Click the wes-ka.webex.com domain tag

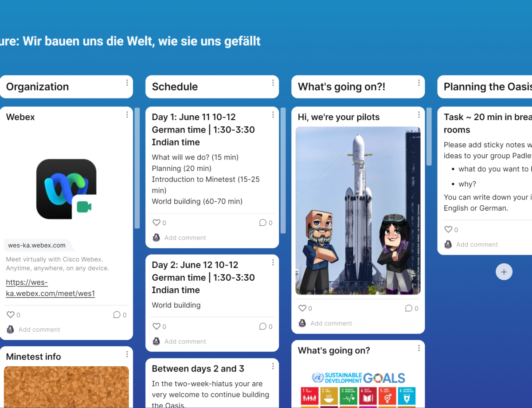click(x=37, y=245)
